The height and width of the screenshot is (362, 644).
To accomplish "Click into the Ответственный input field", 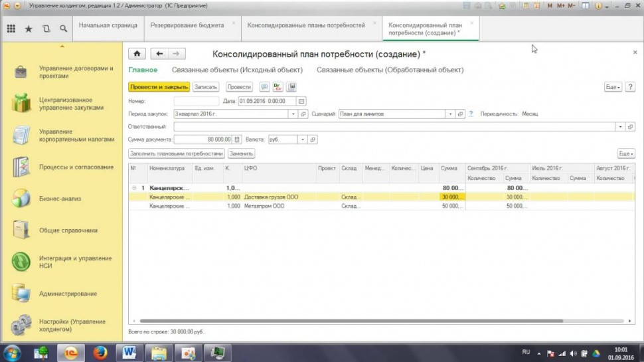I will pos(394,127).
